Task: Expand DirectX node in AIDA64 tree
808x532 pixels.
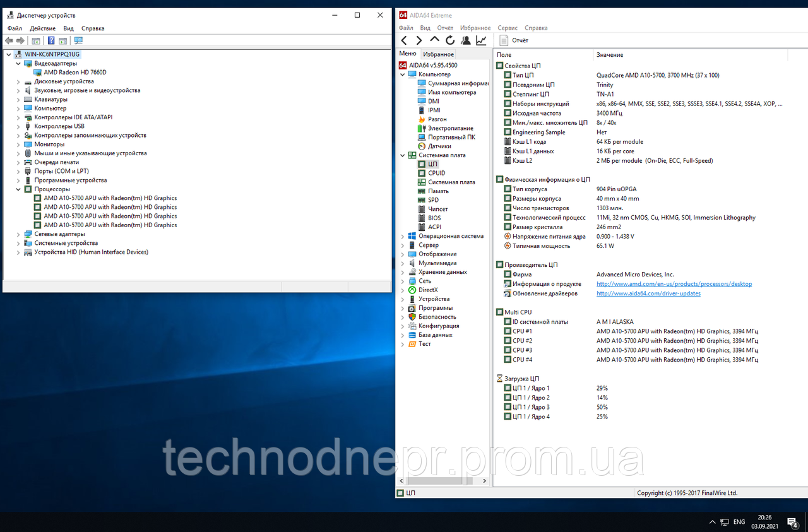Action: pos(402,290)
